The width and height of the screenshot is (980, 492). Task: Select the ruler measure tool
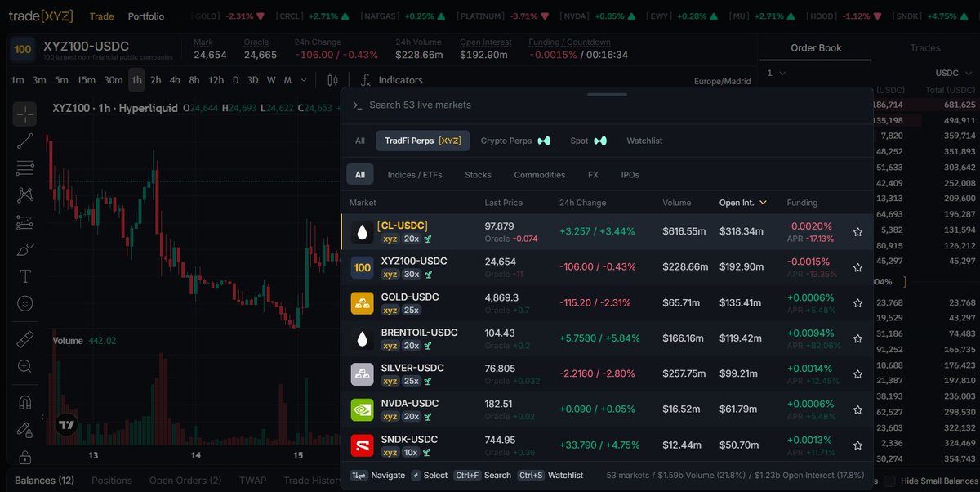pyautogui.click(x=24, y=338)
